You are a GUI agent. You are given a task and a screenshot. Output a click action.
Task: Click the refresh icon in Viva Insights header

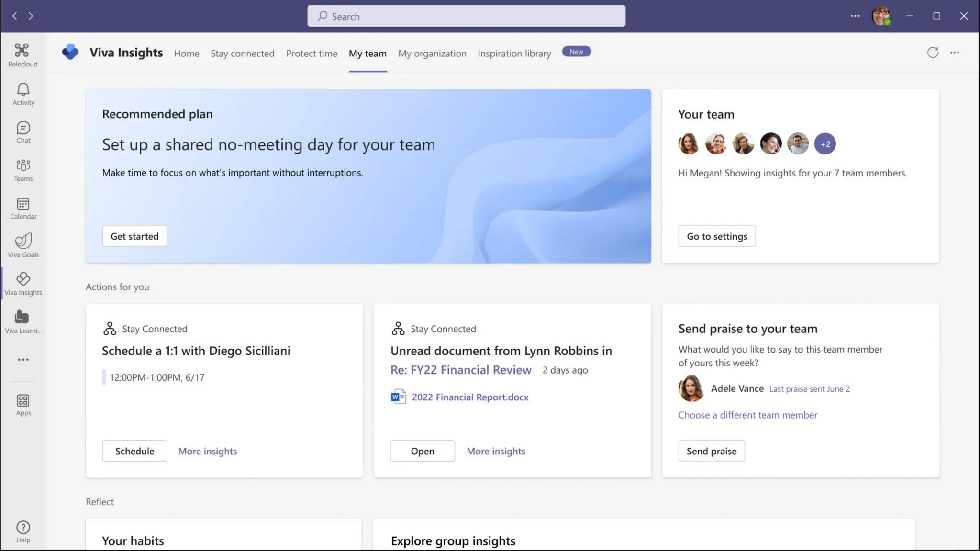tap(933, 53)
